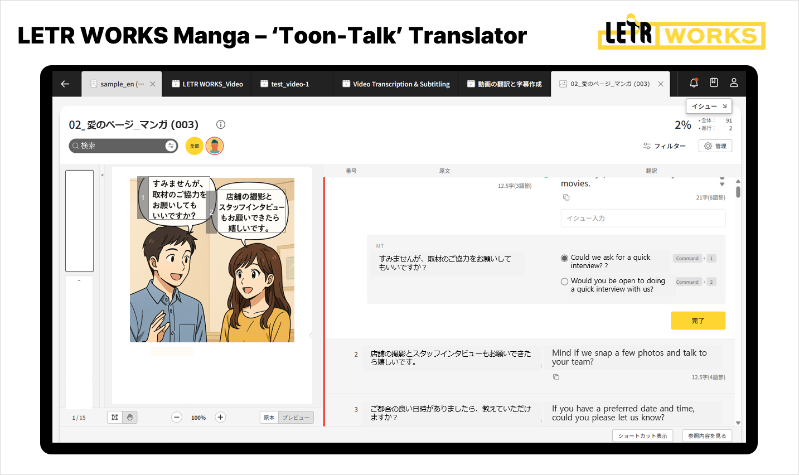Copy source icon below 'movies.' translation

(566, 198)
